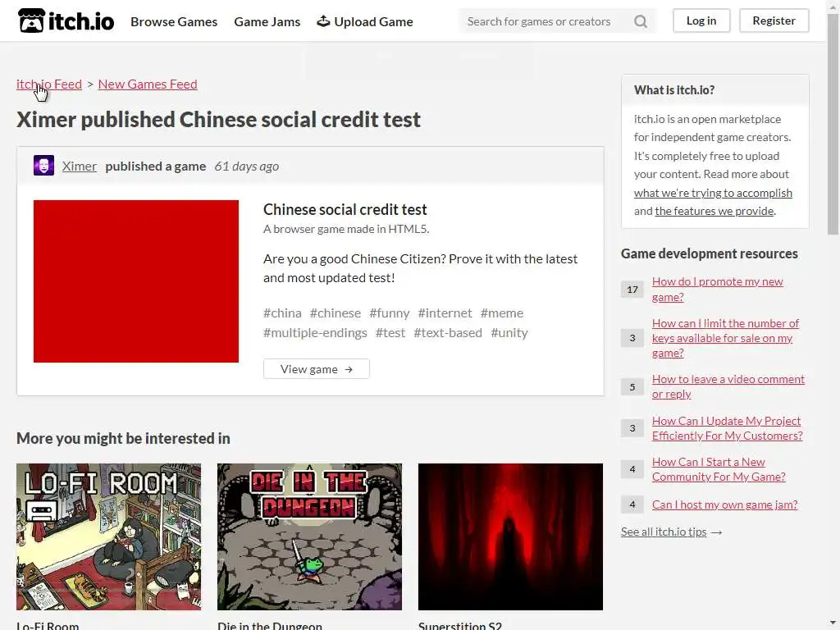This screenshot has width=840, height=630.
Task: Open 'the features we provide' link
Action: coord(714,211)
